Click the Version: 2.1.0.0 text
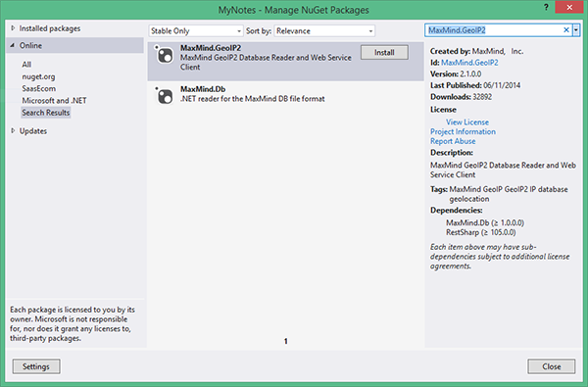588x387 pixels. 456,73
